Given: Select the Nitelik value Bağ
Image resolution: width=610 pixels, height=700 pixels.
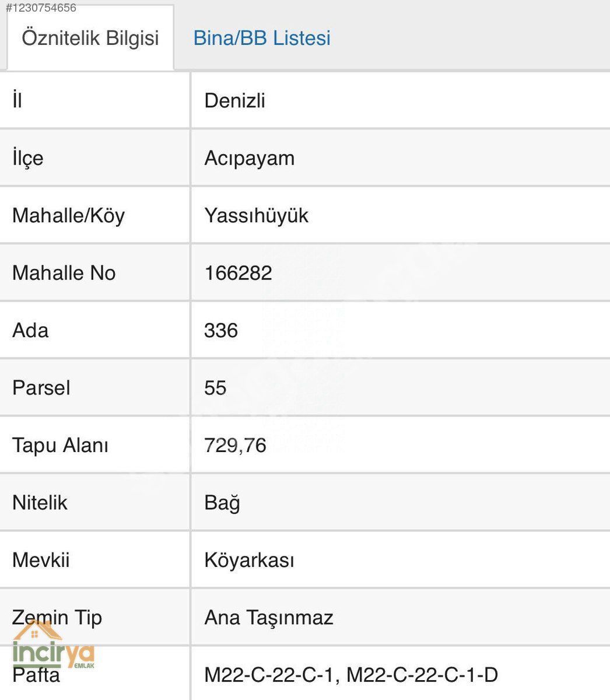Looking at the screenshot, I should click(222, 503).
